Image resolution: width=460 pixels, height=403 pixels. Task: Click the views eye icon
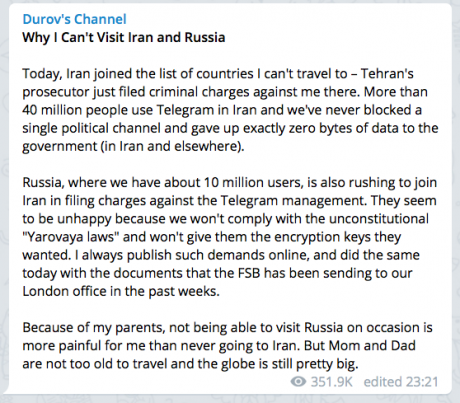(298, 382)
